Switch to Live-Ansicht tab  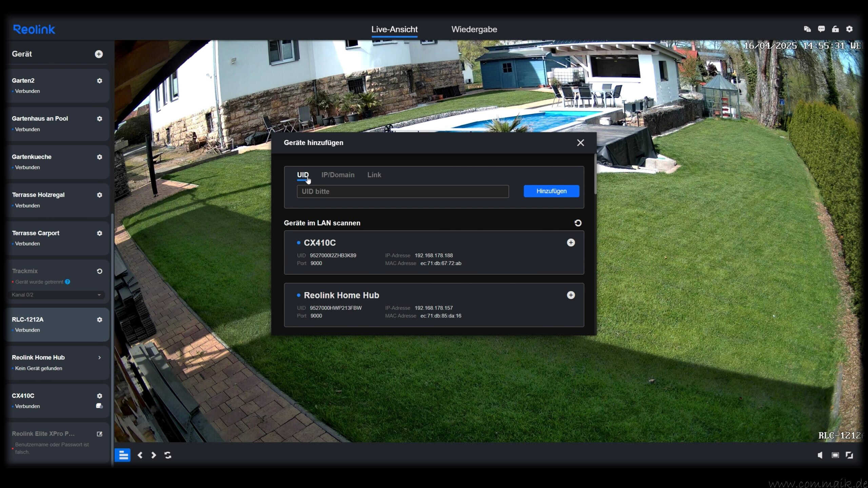point(394,29)
